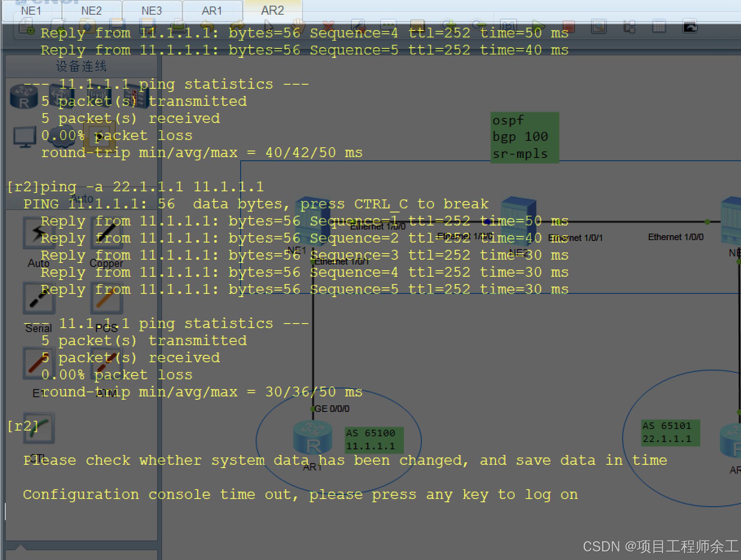Choose the E1 cable type
This screenshot has width=741, height=560.
click(x=39, y=363)
